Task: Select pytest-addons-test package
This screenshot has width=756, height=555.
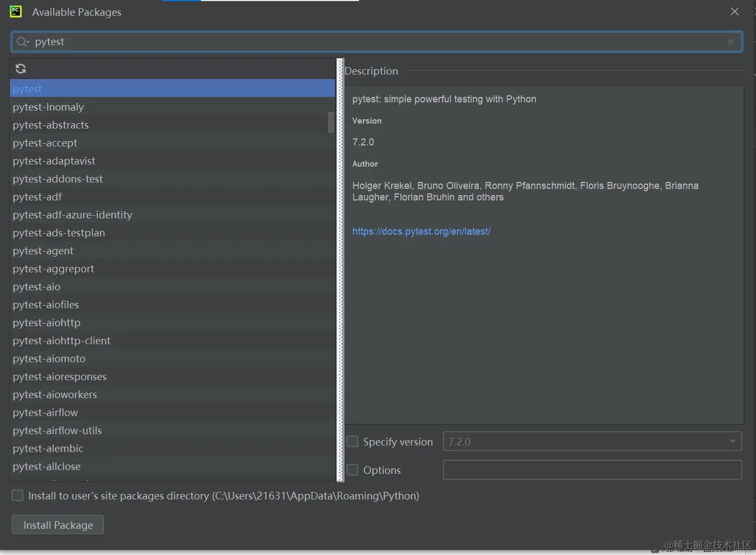Action: (172, 179)
